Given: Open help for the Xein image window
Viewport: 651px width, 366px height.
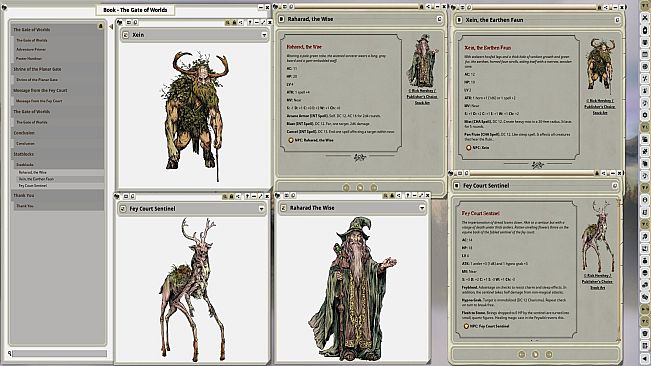Looking at the screenshot, I should pyautogui.click(x=250, y=22).
